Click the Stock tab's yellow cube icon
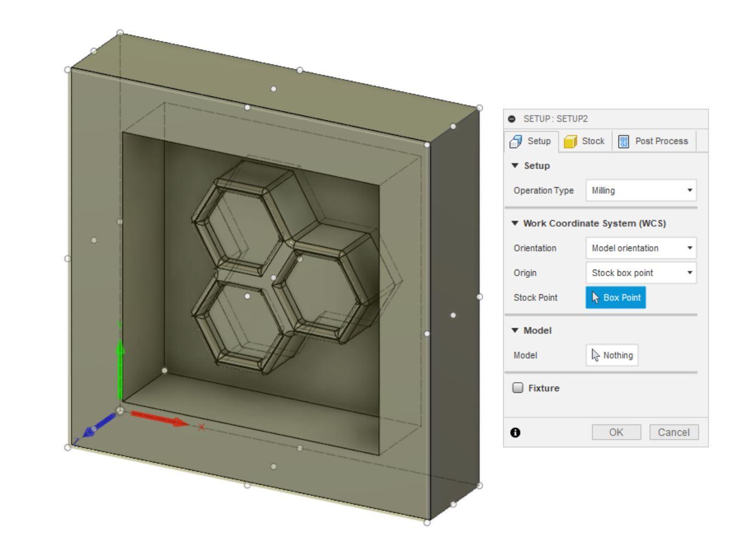The width and height of the screenshot is (749, 560). (x=571, y=142)
